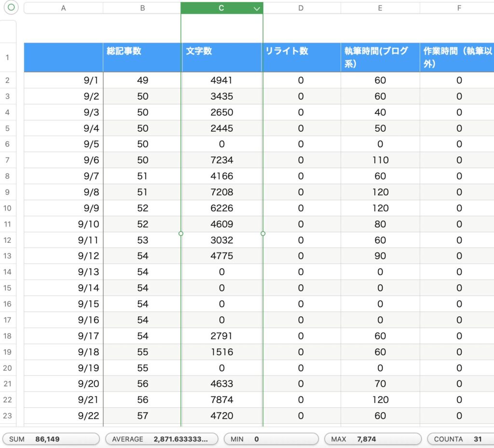Select column D header
Image resolution: width=494 pixels, height=448 pixels.
coord(301,8)
